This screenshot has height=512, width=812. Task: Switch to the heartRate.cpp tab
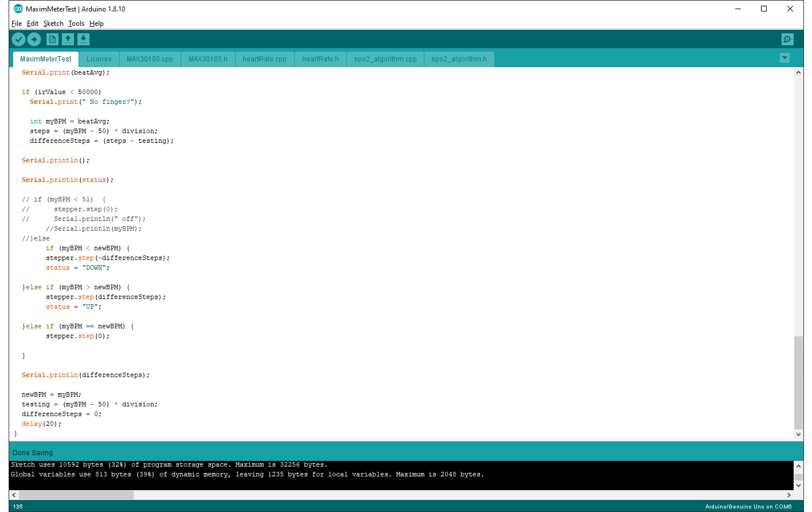[264, 59]
